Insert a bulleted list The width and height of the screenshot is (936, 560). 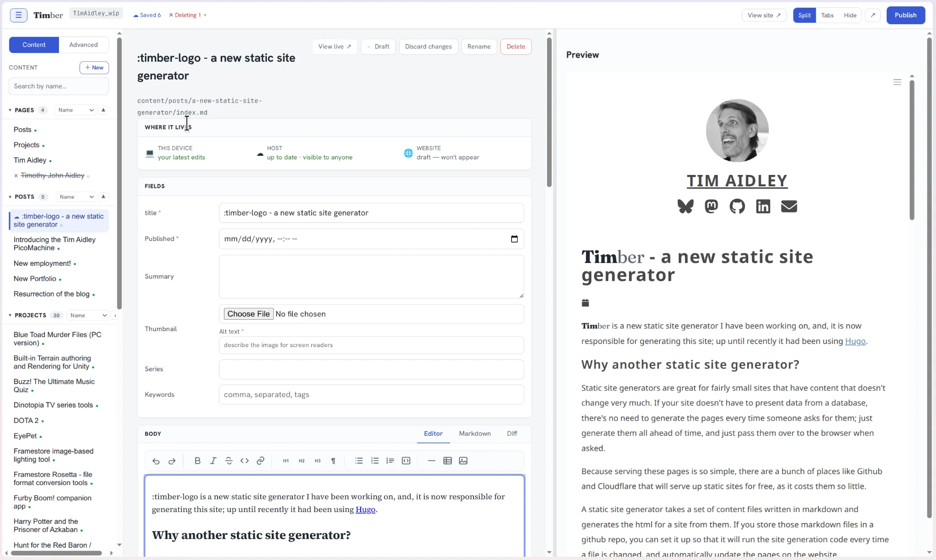pos(359,461)
